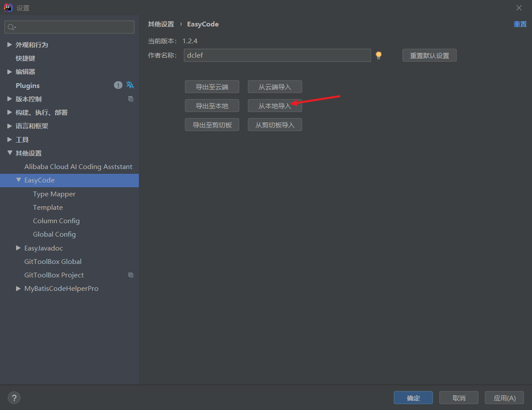Expand the 编辑器 tree node

point(10,72)
